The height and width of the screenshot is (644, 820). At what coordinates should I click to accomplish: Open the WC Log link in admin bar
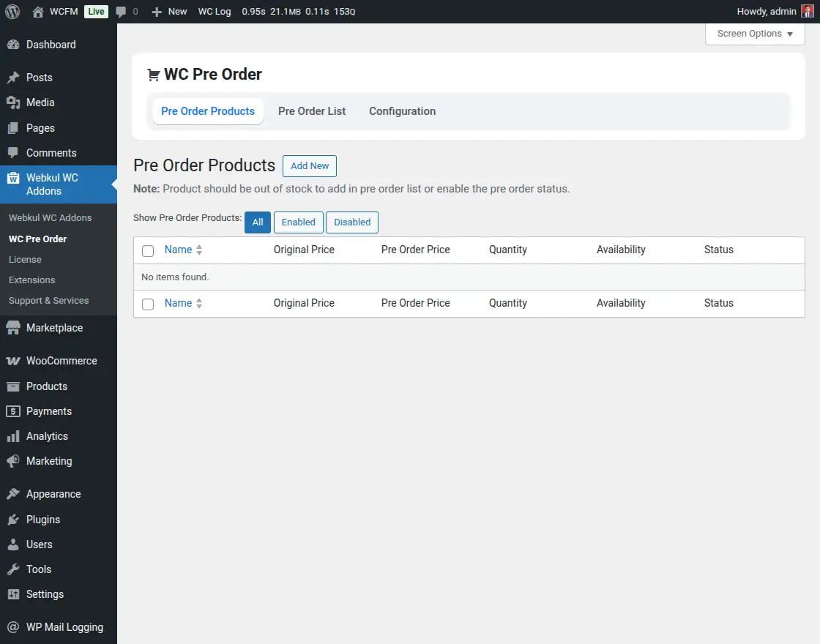coord(215,11)
